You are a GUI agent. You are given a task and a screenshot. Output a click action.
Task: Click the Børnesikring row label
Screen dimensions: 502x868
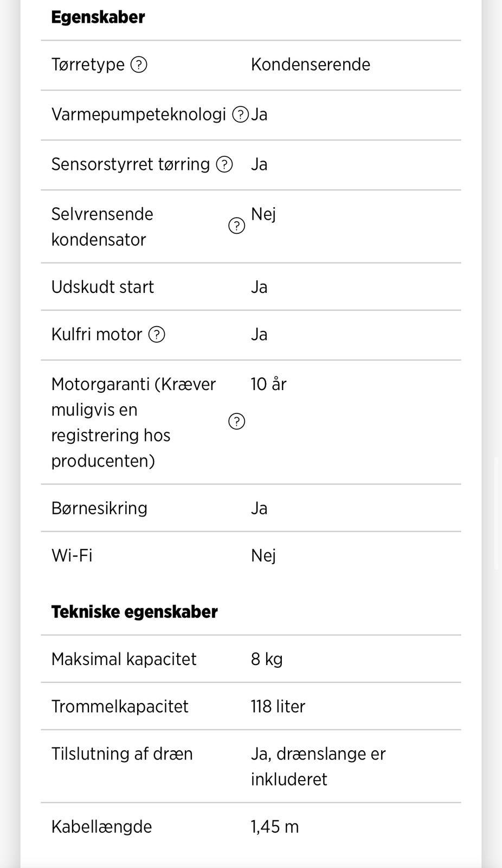[99, 508]
